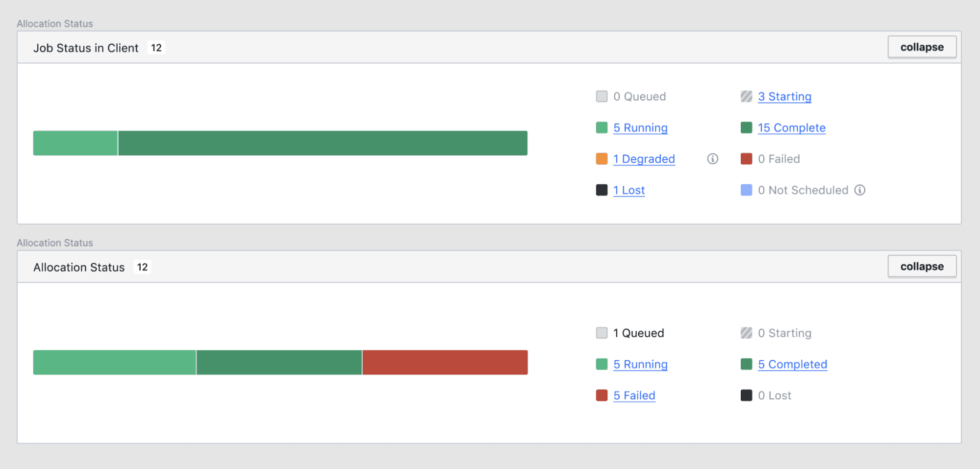Image resolution: width=980 pixels, height=469 pixels.
Task: Collapse the Allocation Status panel
Action: (x=922, y=267)
